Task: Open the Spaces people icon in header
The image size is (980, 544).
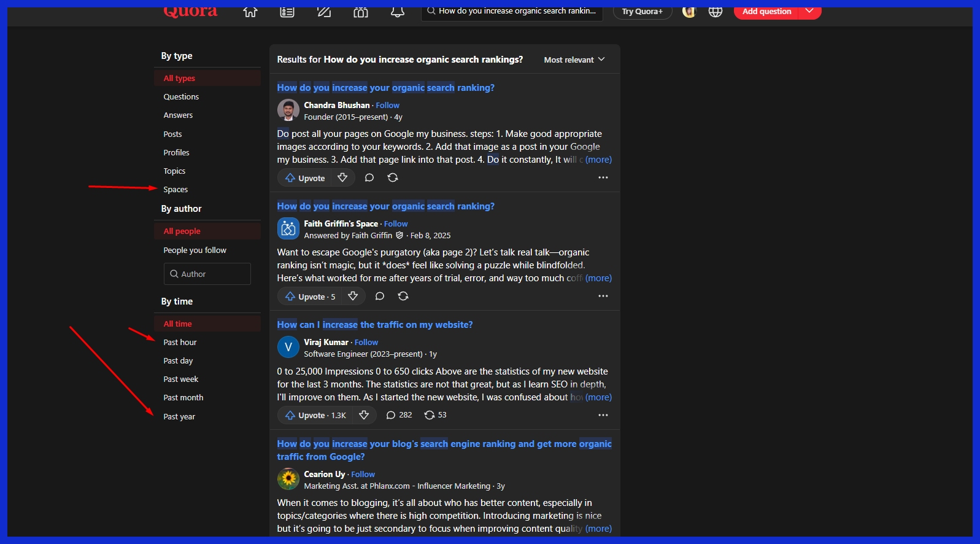Action: point(361,12)
